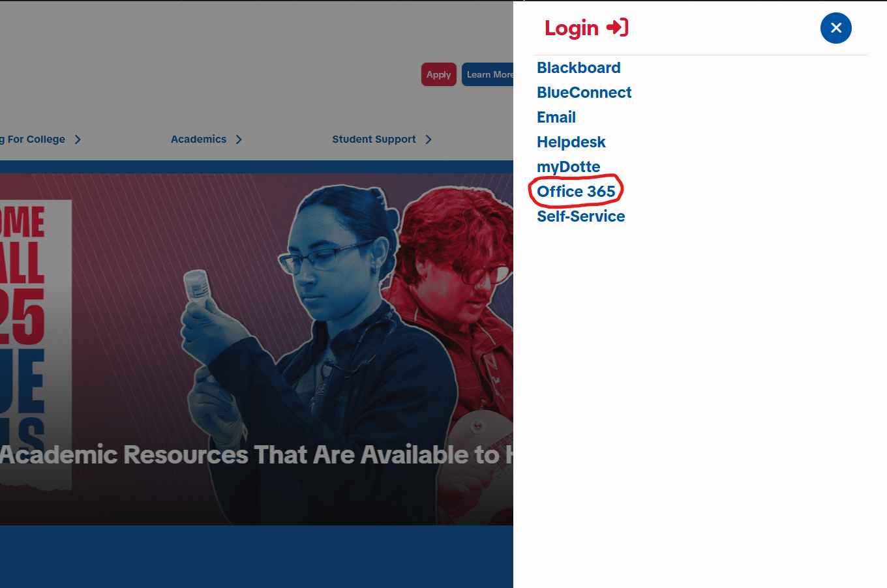Go to Helpdesk link
This screenshot has width=887, height=588.
pos(571,142)
